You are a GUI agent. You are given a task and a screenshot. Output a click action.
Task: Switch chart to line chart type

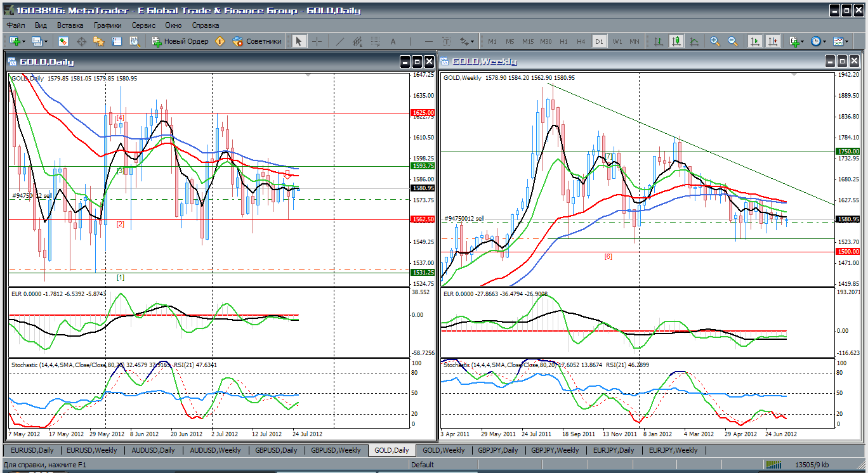tap(694, 41)
